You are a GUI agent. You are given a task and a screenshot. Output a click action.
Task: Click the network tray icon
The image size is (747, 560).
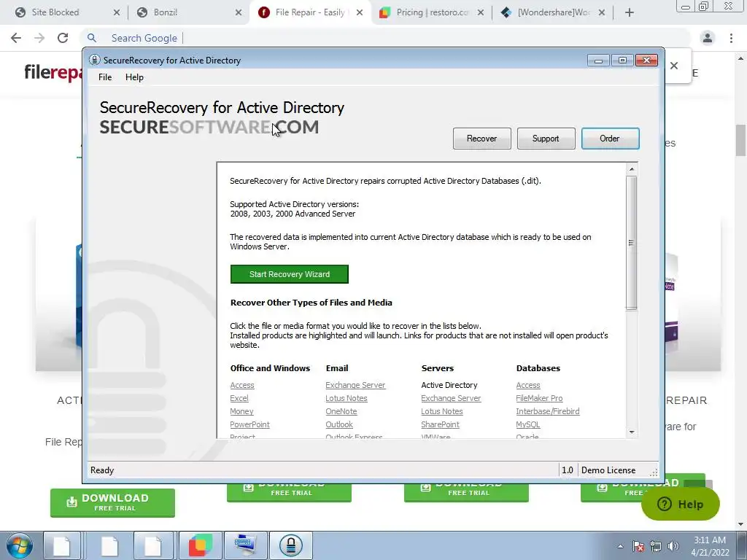pyautogui.click(x=656, y=546)
